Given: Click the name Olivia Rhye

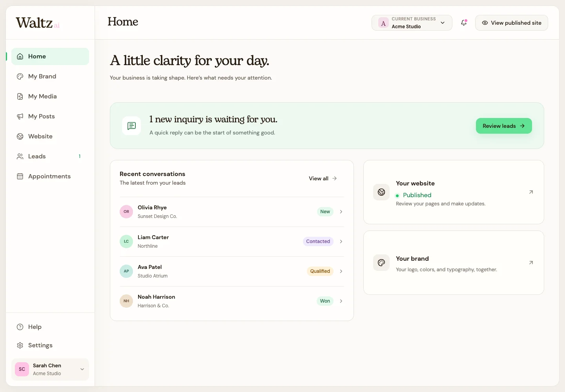Looking at the screenshot, I should [x=152, y=207].
